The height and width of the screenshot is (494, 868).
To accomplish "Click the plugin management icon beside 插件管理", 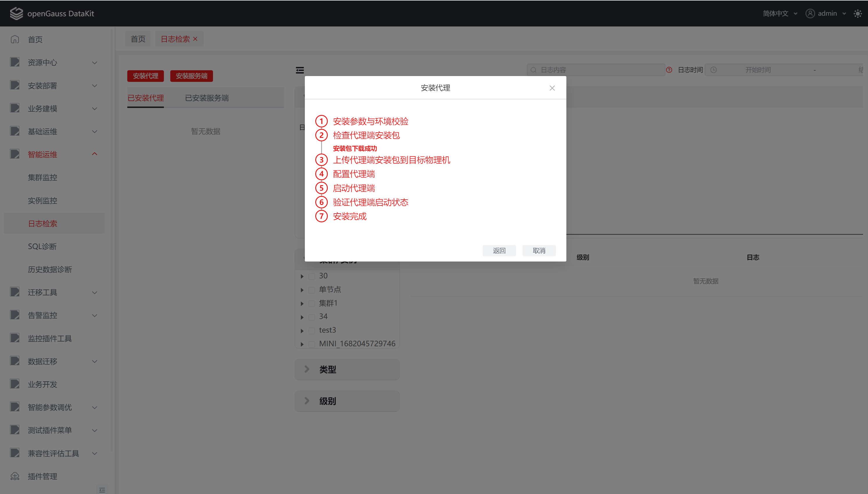I will tap(15, 476).
